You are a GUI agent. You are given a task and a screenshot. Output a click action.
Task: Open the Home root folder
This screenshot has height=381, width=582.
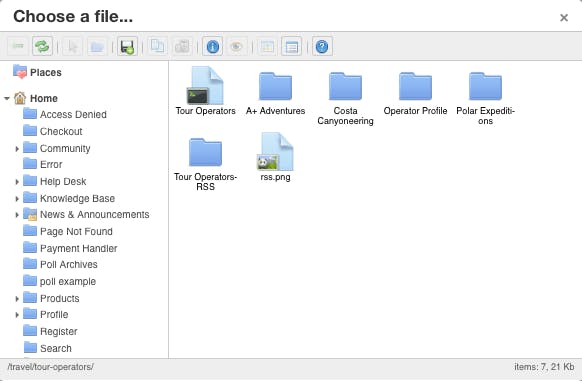tap(36, 98)
